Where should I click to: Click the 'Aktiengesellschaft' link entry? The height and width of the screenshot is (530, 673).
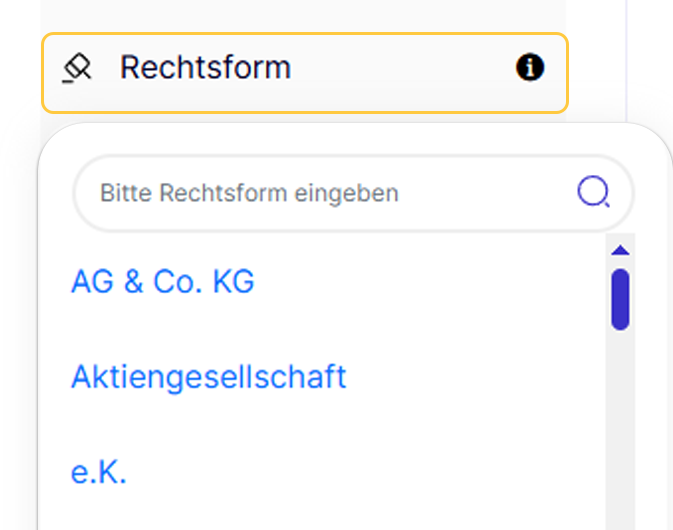coord(209,377)
